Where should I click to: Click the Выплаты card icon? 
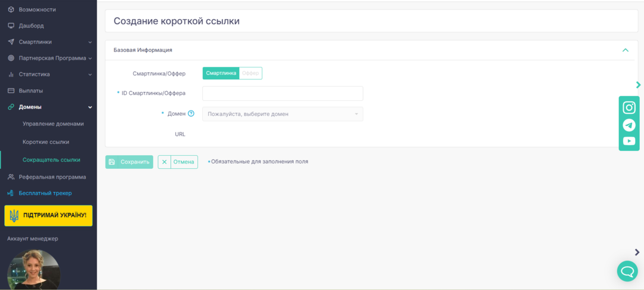11,91
